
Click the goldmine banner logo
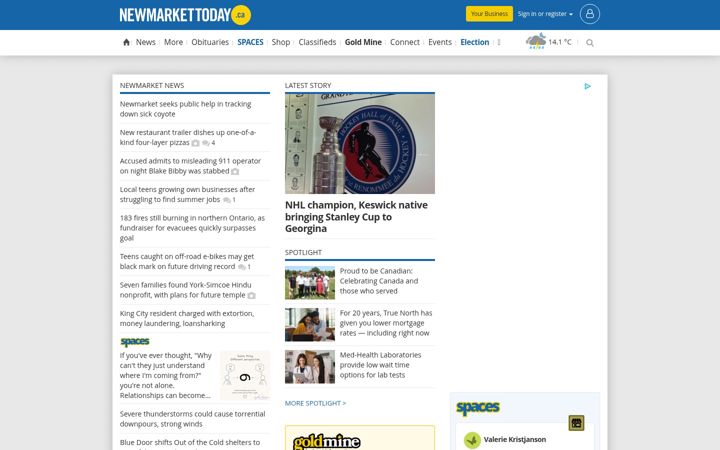coord(327,442)
